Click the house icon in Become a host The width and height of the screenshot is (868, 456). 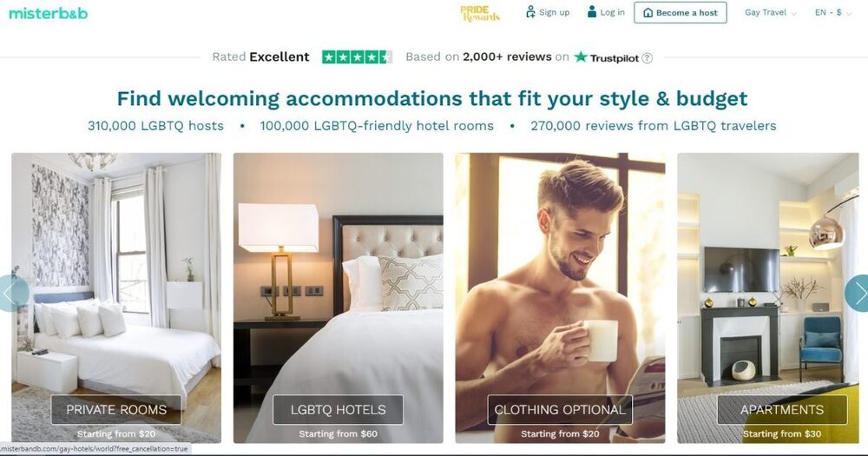(648, 12)
